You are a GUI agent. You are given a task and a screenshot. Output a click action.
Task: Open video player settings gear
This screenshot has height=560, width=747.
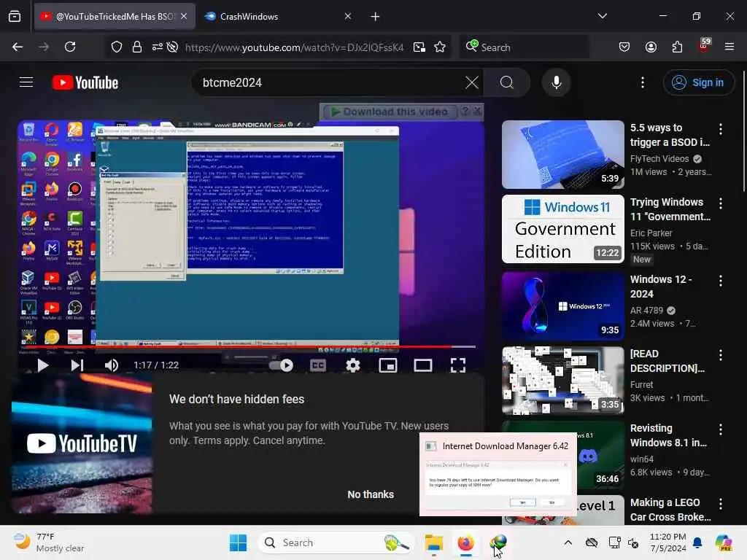(352, 365)
